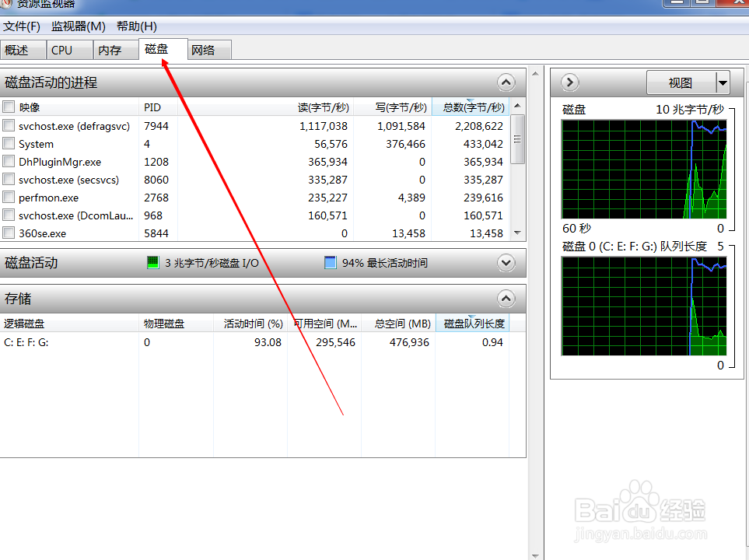Click blue 最长活动时间 legend swatch
The image size is (749, 560).
point(330,262)
